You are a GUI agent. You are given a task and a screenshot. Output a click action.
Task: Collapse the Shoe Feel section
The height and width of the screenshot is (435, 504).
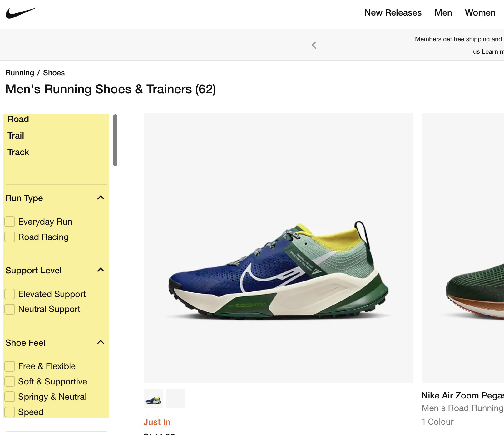[100, 342]
